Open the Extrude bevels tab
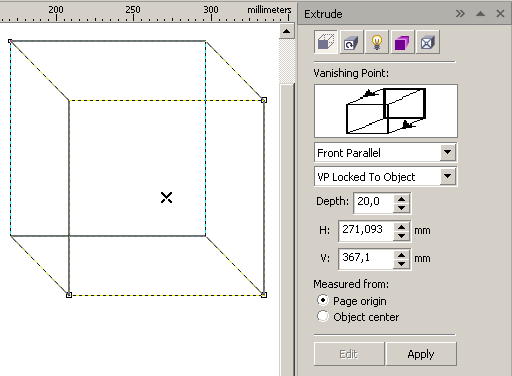This screenshot has height=376, width=512. (x=428, y=42)
